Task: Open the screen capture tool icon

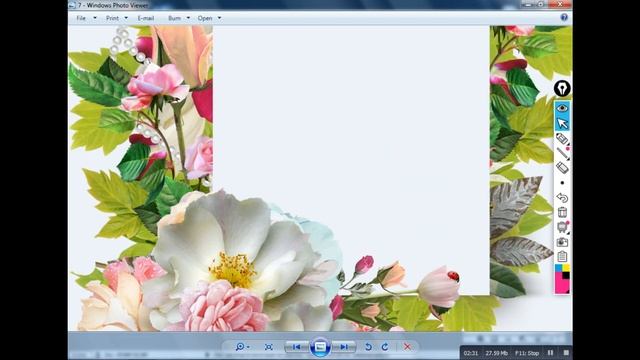Action: (x=562, y=227)
